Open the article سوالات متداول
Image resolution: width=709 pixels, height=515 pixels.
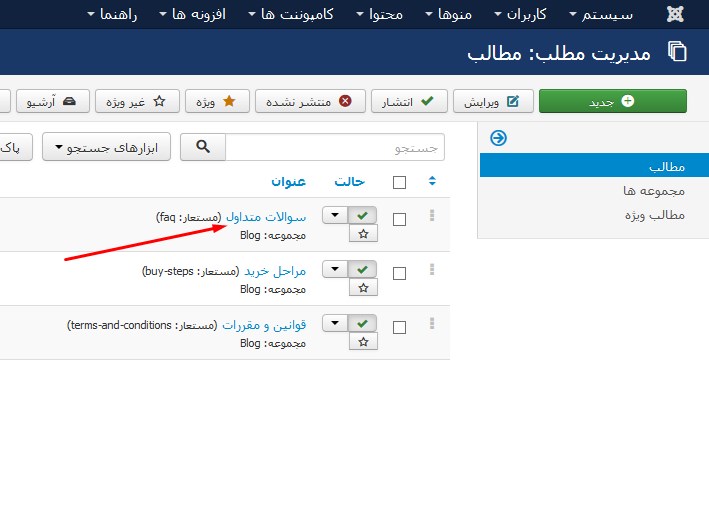click(x=266, y=217)
